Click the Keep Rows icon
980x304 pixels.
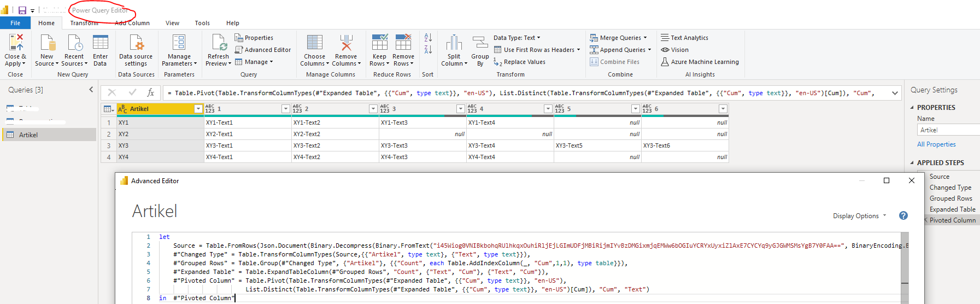(379, 43)
